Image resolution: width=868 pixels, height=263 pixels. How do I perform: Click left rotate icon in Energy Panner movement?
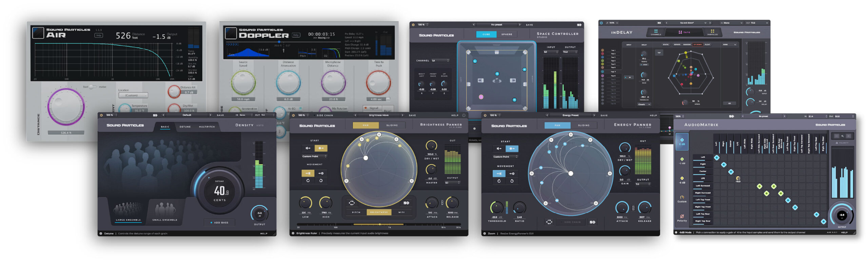point(499,181)
